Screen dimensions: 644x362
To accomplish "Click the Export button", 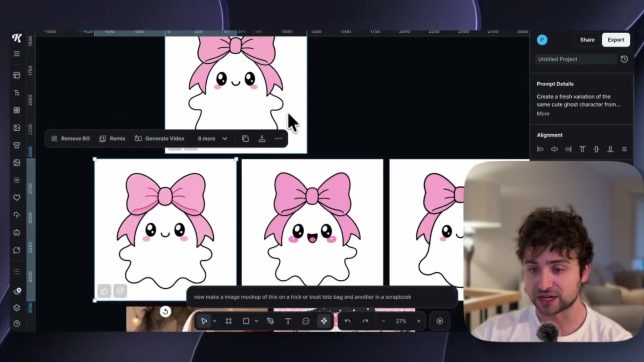I will point(616,40).
